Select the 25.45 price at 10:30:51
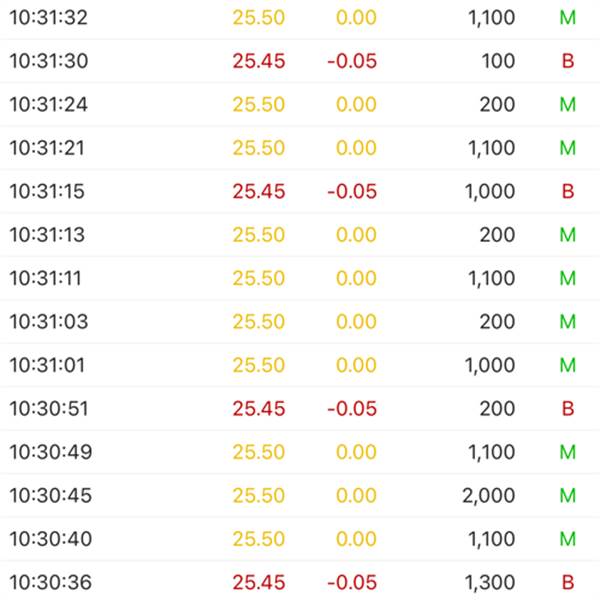This screenshot has width=600, height=600. point(259,408)
